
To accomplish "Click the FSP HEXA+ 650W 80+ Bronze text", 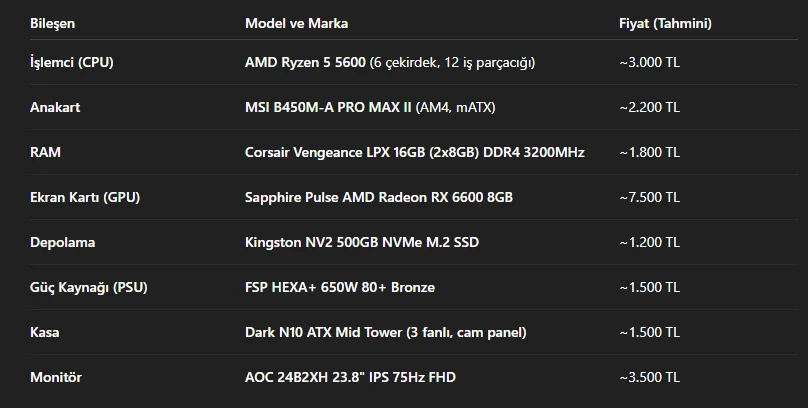I will 340,288.
